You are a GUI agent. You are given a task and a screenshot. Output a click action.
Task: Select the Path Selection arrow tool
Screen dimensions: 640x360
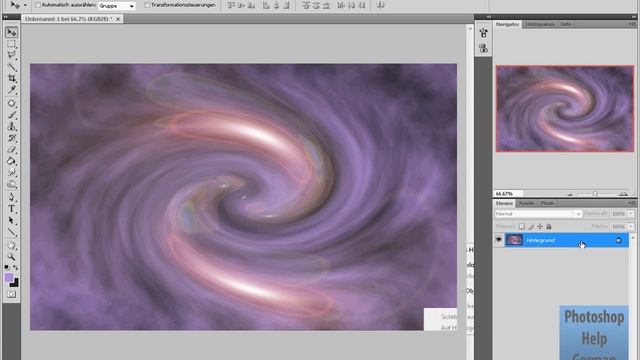click(11, 221)
